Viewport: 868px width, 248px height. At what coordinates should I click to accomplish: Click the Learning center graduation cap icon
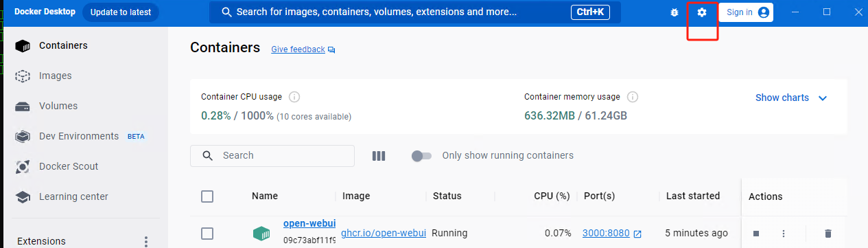click(23, 197)
